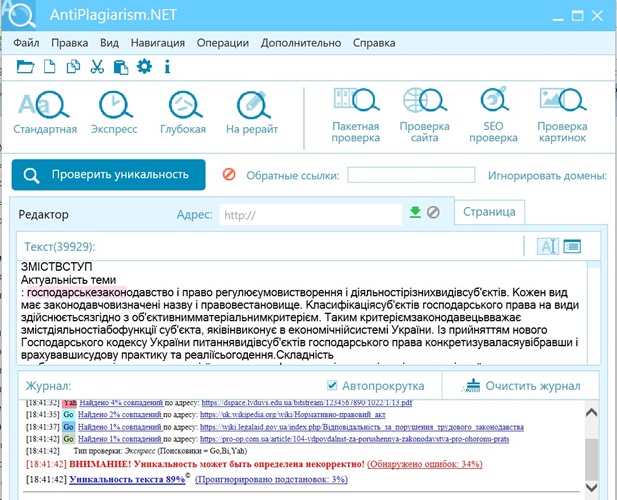
Task: Open the dspace.lvduvs.edu.ua link
Action: [307, 403]
